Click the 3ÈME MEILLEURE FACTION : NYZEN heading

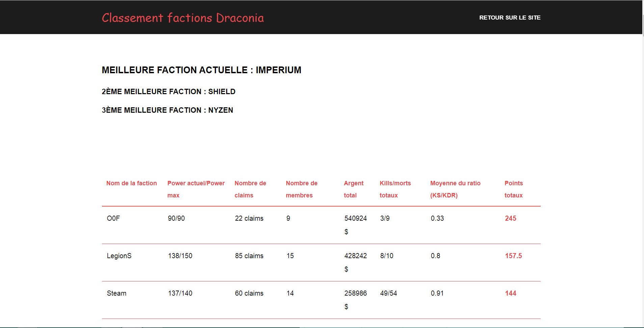[167, 110]
